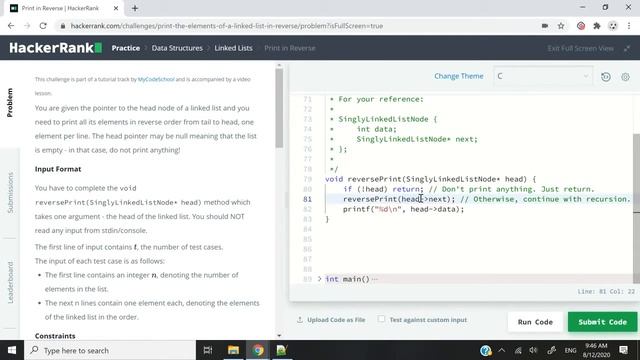This screenshot has width=640, height=360.
Task: Click the printf line of code
Action: [403, 209]
